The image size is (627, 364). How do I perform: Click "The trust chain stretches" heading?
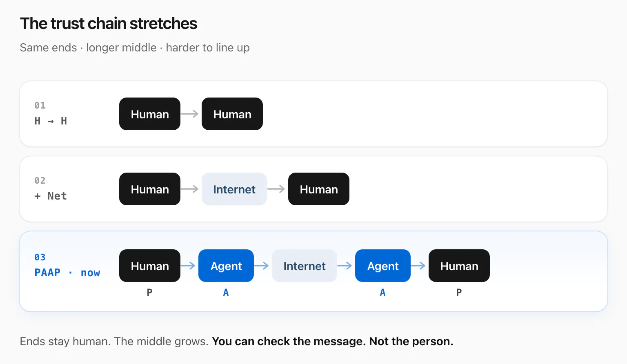coord(109,24)
